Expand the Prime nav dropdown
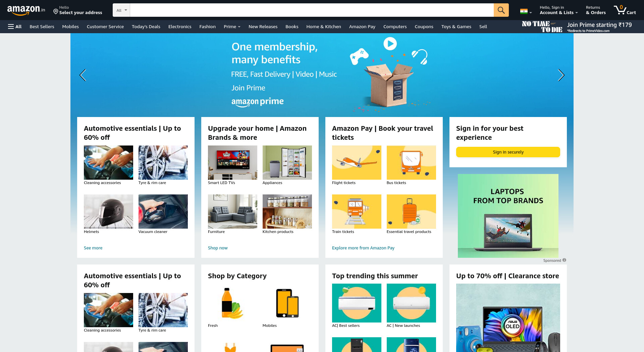644x352 pixels. [232, 26]
